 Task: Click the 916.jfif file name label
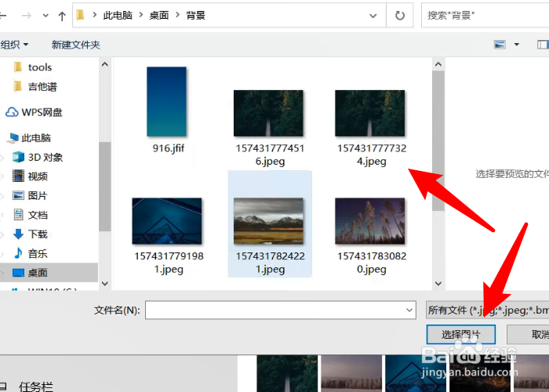tap(169, 148)
